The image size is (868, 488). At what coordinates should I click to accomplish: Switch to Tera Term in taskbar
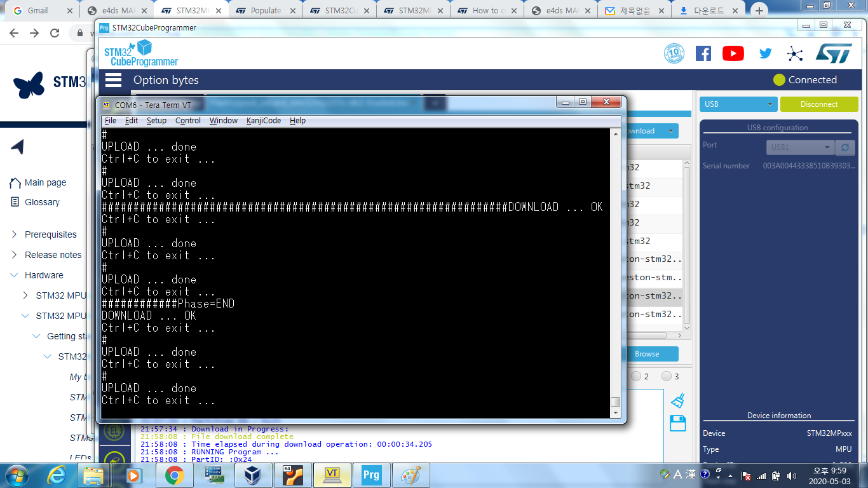pos(332,475)
